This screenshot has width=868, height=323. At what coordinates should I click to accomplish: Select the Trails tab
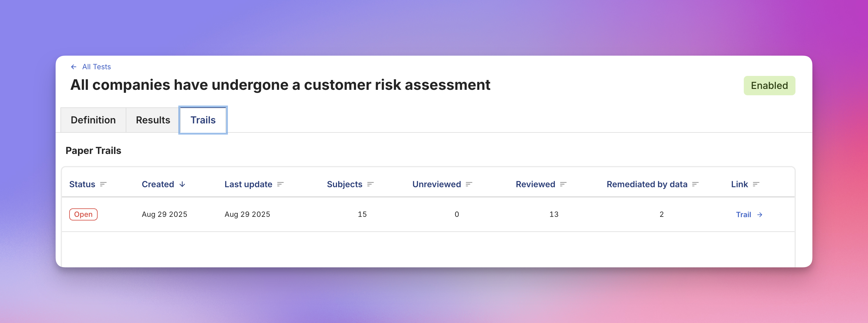coord(203,120)
